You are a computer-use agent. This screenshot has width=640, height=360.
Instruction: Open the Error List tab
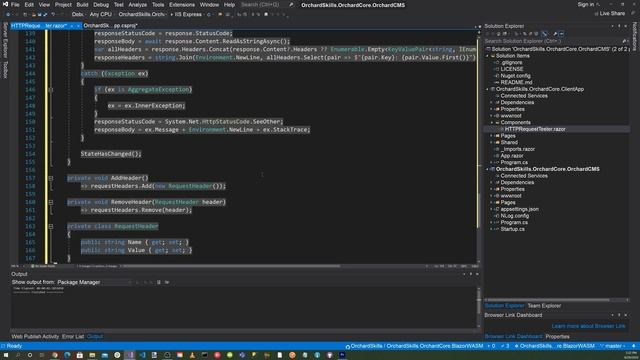pos(73,337)
